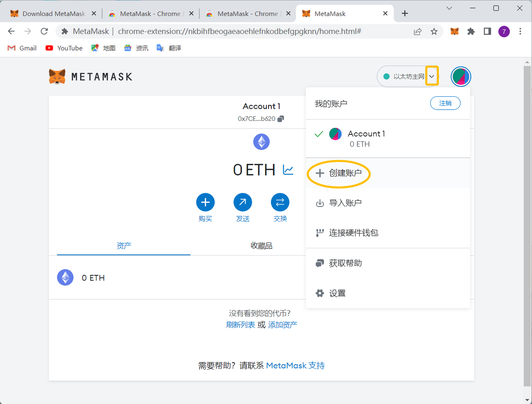Click the 注销 lock button
532x404 pixels.
click(x=445, y=103)
